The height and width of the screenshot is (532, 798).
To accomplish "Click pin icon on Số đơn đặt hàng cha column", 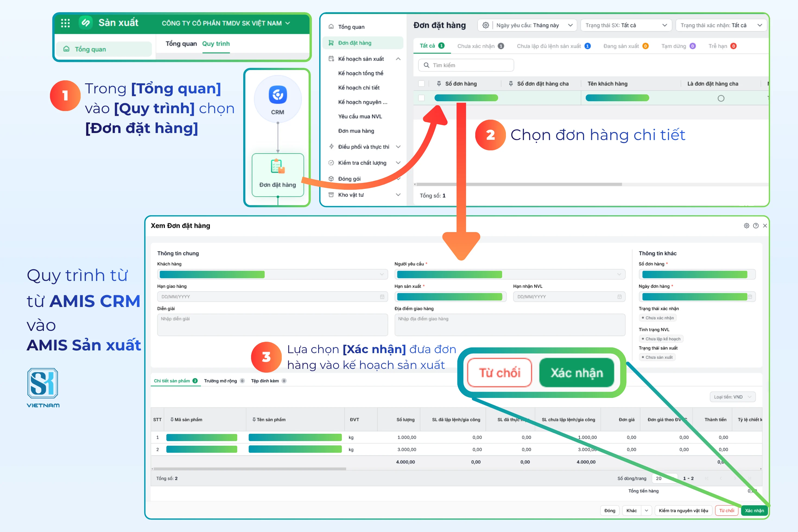I will click(511, 84).
